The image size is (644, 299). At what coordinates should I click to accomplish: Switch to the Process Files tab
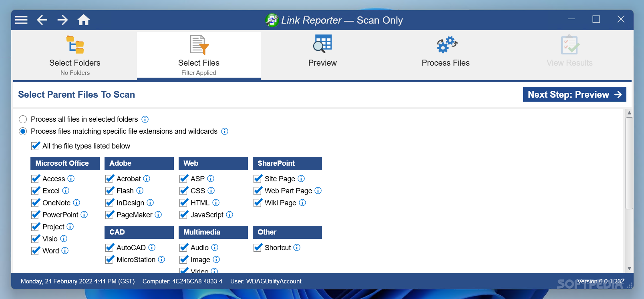[446, 55]
